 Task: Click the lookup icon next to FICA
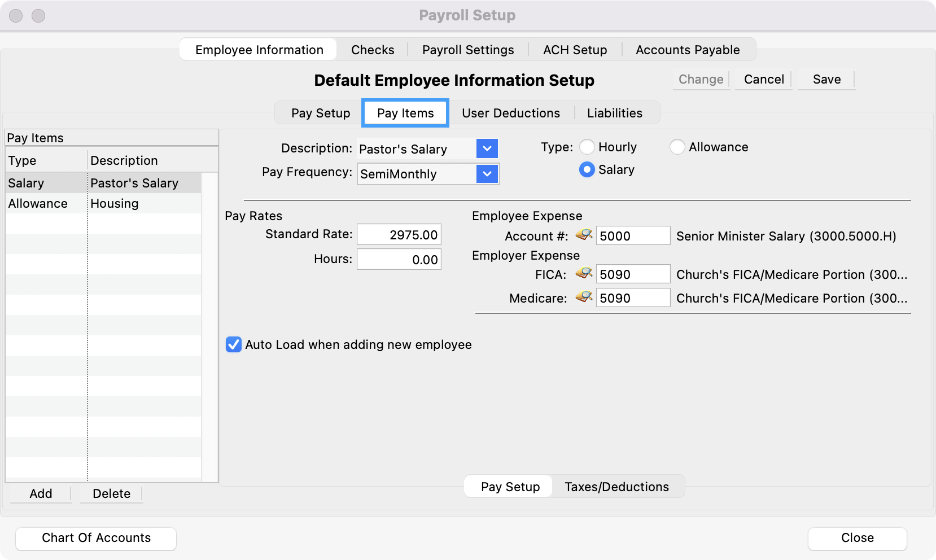point(584,274)
